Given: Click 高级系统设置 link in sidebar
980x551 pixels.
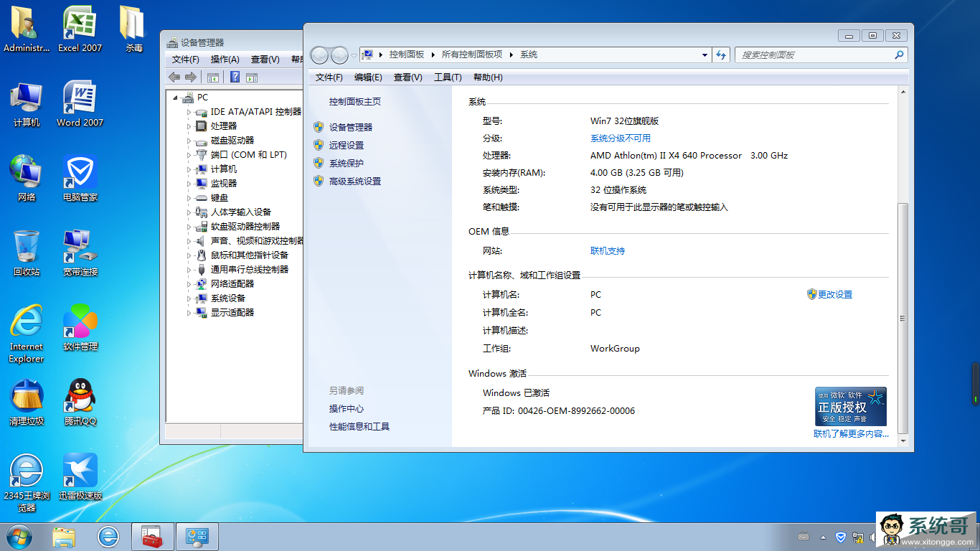Looking at the screenshot, I should 355,182.
